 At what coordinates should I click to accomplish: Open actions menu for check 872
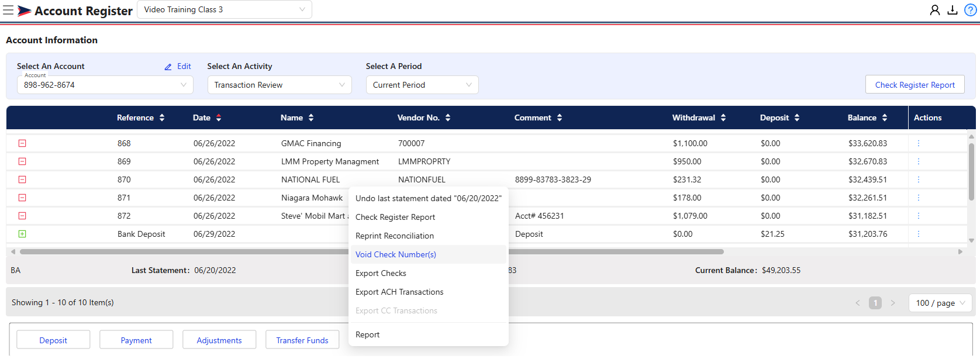tap(919, 216)
